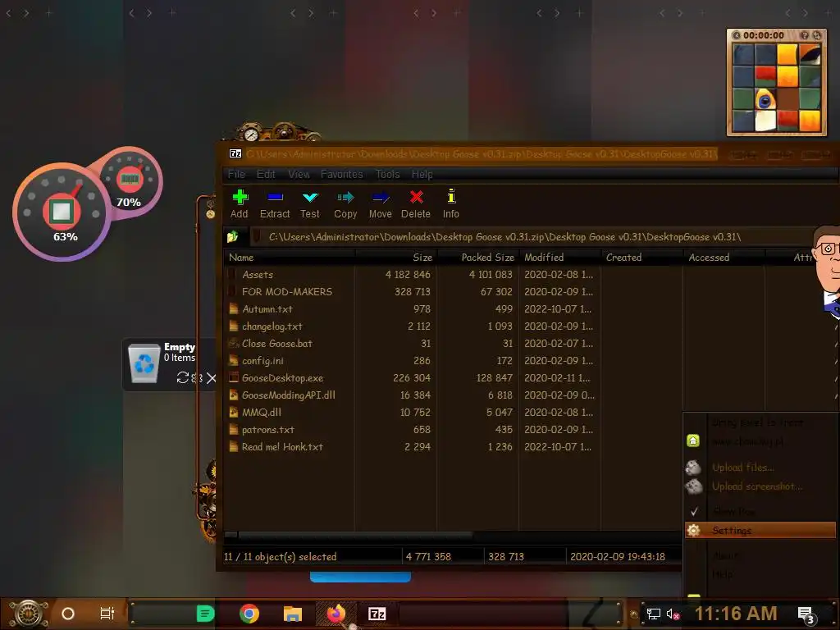Open File Explorer from the taskbar
The image size is (840, 630).
(x=293, y=614)
